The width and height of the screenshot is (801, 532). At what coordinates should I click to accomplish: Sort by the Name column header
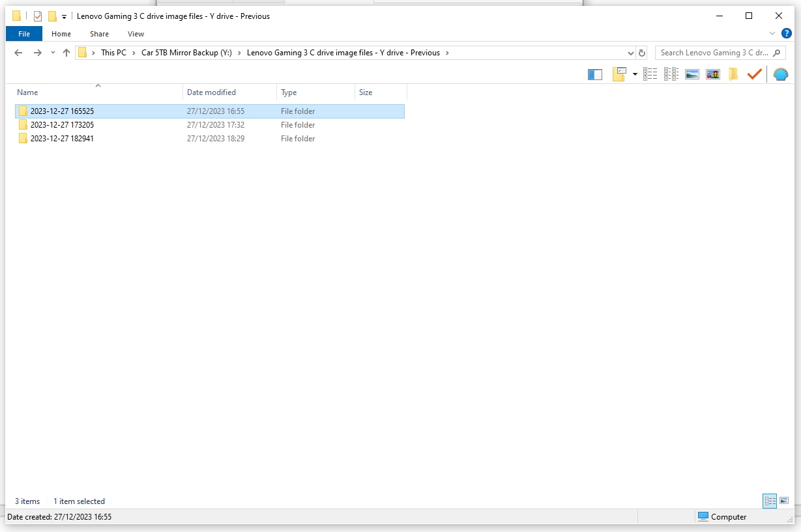click(x=98, y=92)
